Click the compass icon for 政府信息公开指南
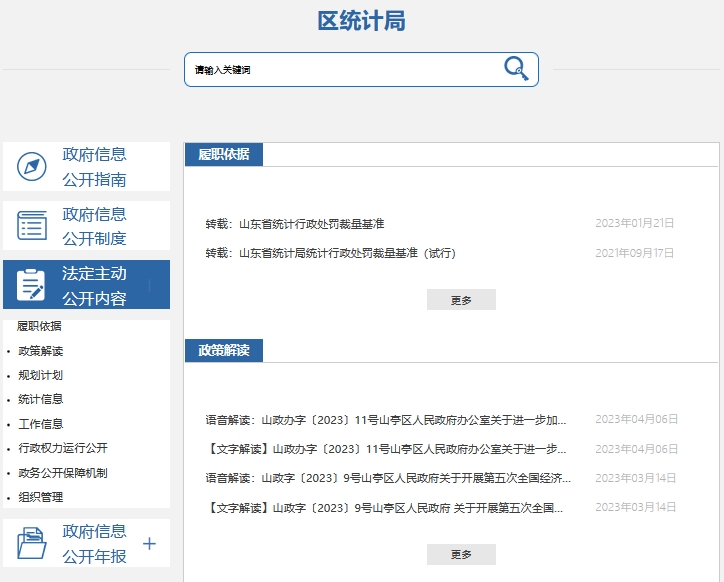This screenshot has width=724, height=582. (x=32, y=167)
